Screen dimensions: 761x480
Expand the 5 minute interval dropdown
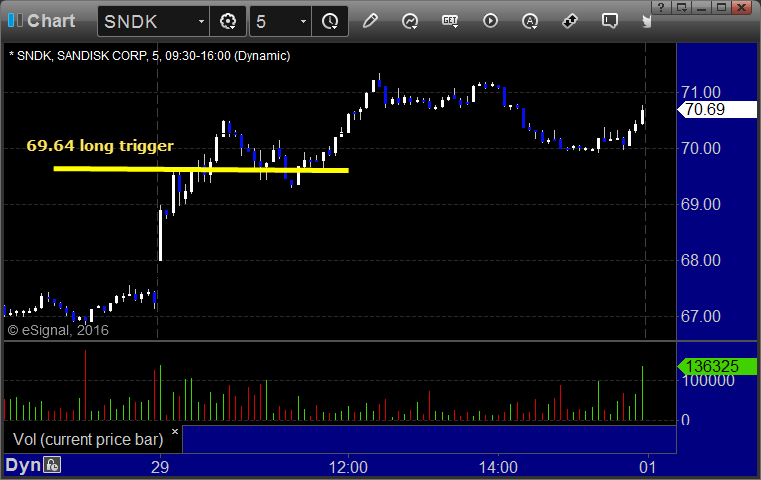click(303, 22)
